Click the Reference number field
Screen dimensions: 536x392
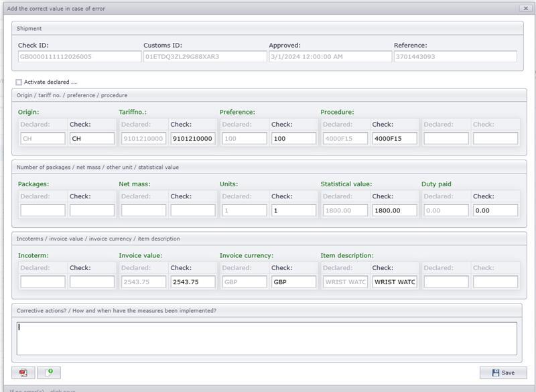(456, 57)
